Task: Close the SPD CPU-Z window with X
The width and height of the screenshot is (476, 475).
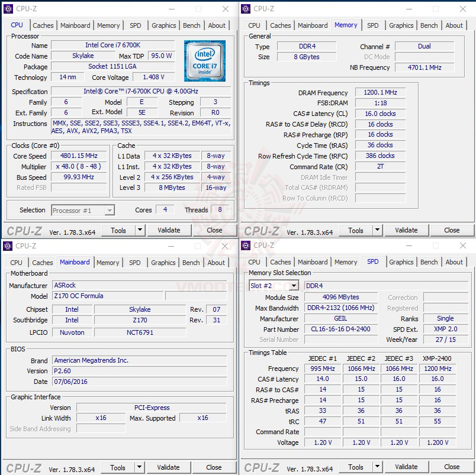Action: coord(462,245)
